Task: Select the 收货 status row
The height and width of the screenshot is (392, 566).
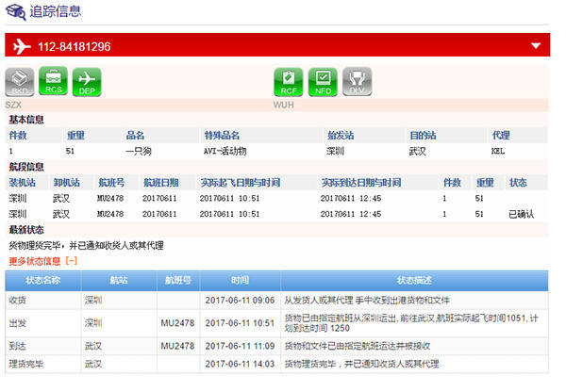Action: (x=276, y=301)
